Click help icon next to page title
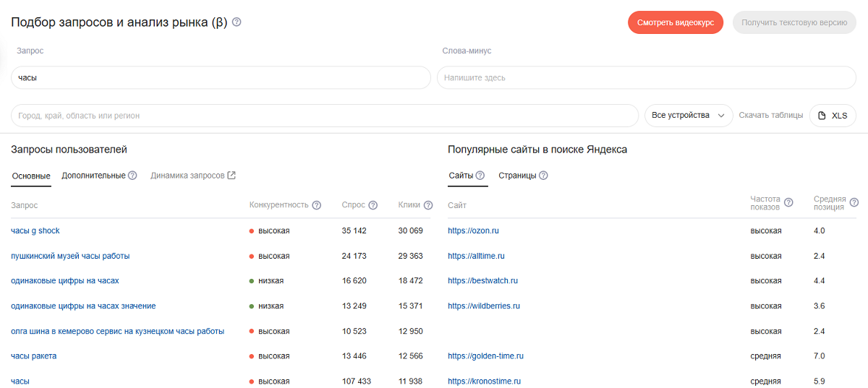The image size is (868, 388). click(237, 22)
